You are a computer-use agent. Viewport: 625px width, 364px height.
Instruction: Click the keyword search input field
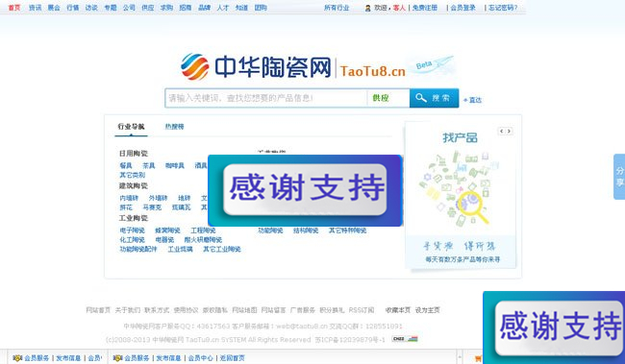[265, 98]
